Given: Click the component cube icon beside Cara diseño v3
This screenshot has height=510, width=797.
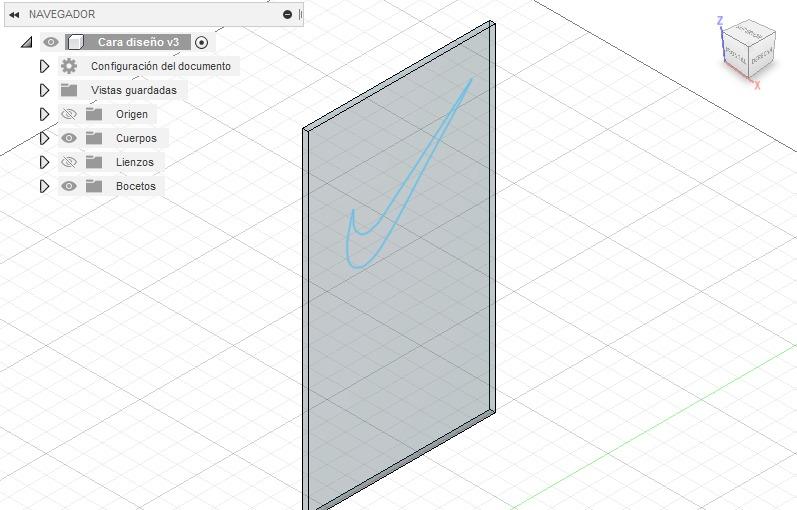Looking at the screenshot, I should 75,42.
